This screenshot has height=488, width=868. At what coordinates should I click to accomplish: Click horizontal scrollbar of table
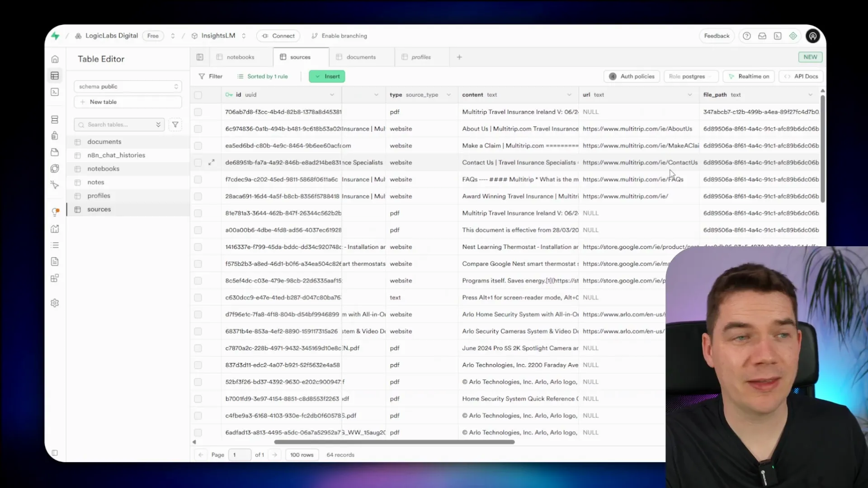pyautogui.click(x=394, y=442)
